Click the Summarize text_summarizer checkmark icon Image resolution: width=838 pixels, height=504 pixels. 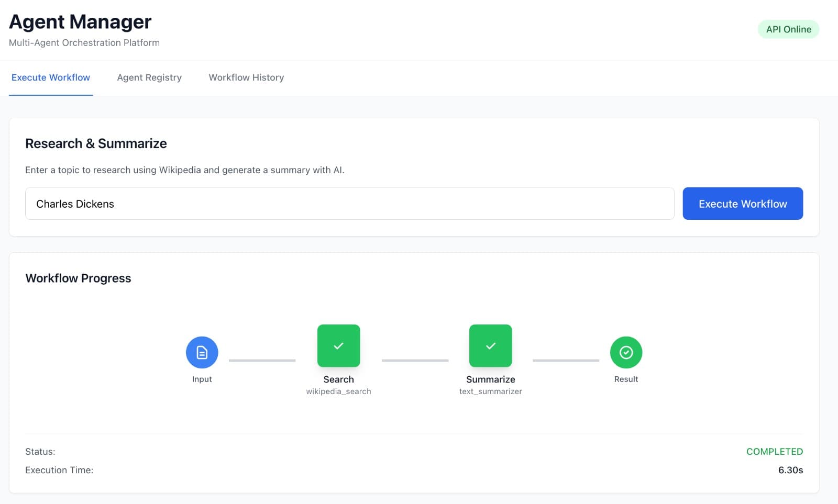[490, 345]
